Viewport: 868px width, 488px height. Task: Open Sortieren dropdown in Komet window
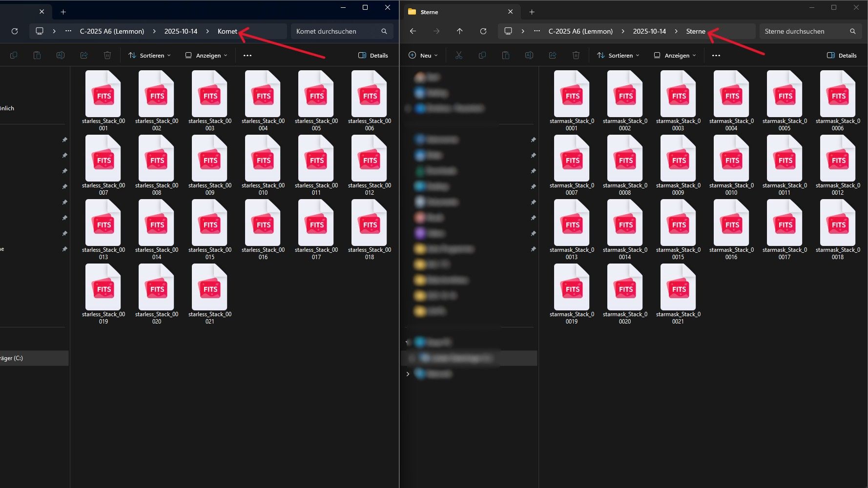click(149, 56)
